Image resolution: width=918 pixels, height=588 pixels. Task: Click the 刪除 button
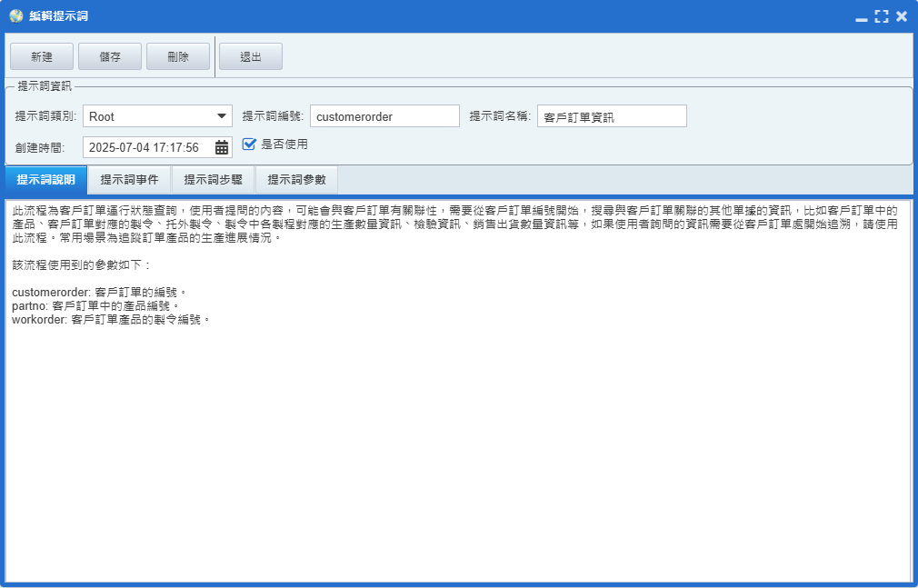click(x=178, y=57)
